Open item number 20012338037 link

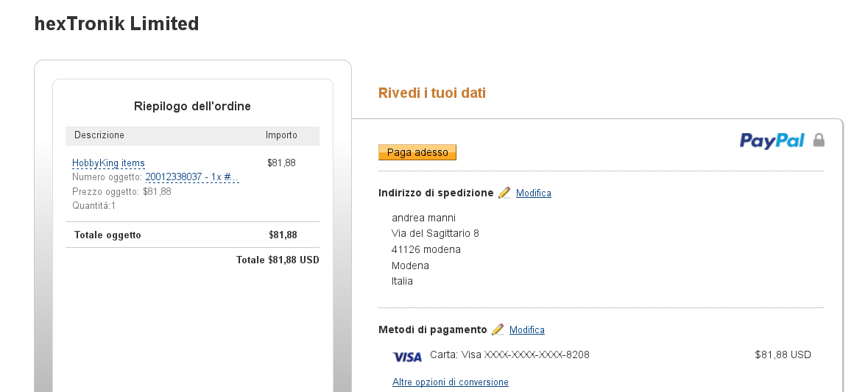(192, 177)
